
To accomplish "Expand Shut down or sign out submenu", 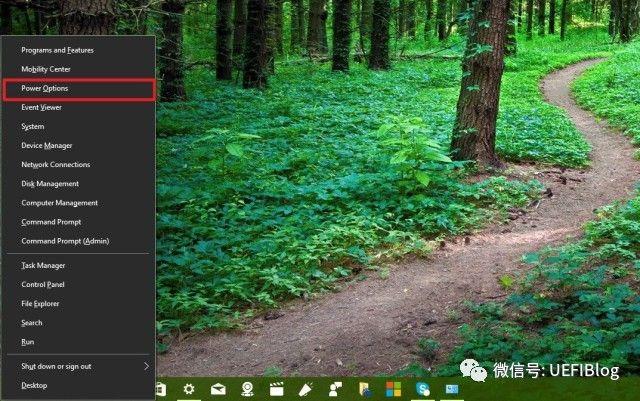I will pos(78,366).
